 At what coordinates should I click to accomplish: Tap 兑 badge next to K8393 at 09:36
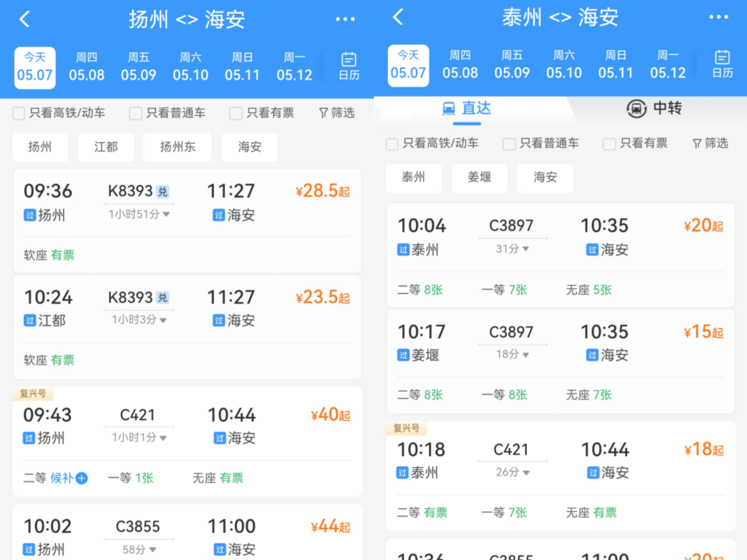point(163,192)
